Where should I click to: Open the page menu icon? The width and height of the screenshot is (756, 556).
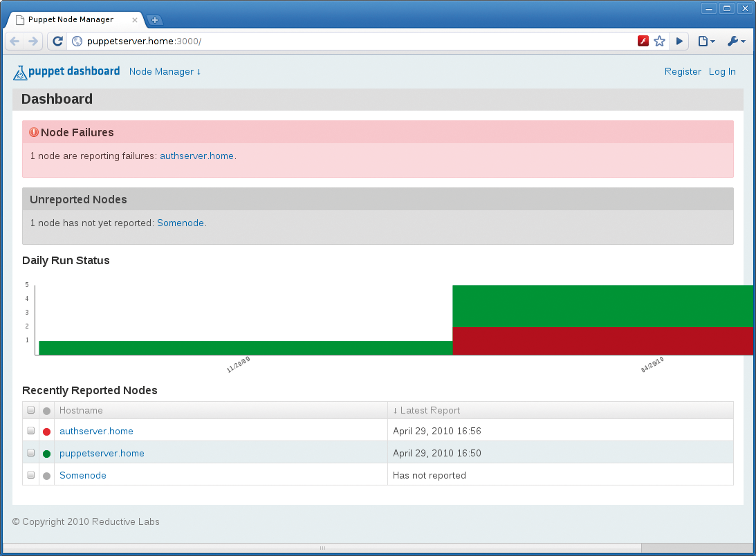pos(706,41)
